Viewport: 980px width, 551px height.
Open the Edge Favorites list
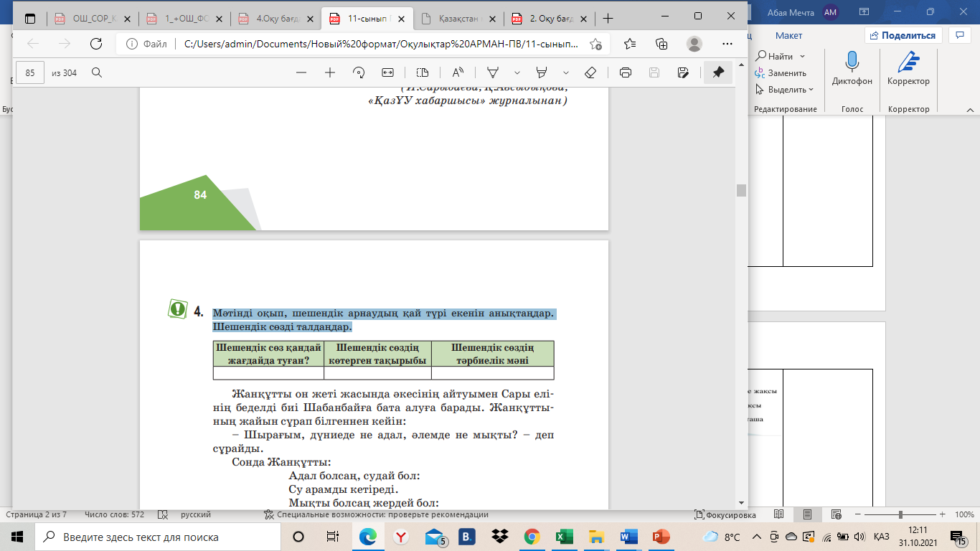point(630,44)
